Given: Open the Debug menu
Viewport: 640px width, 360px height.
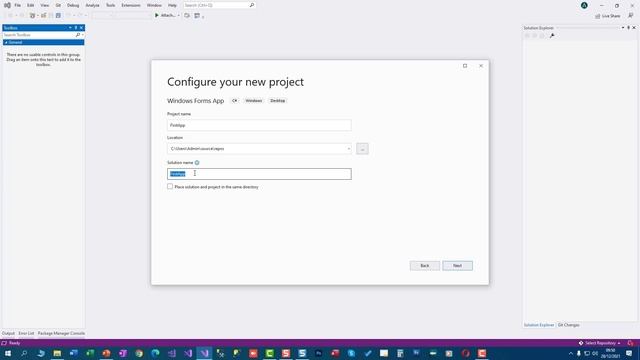Looking at the screenshot, I should 73,5.
